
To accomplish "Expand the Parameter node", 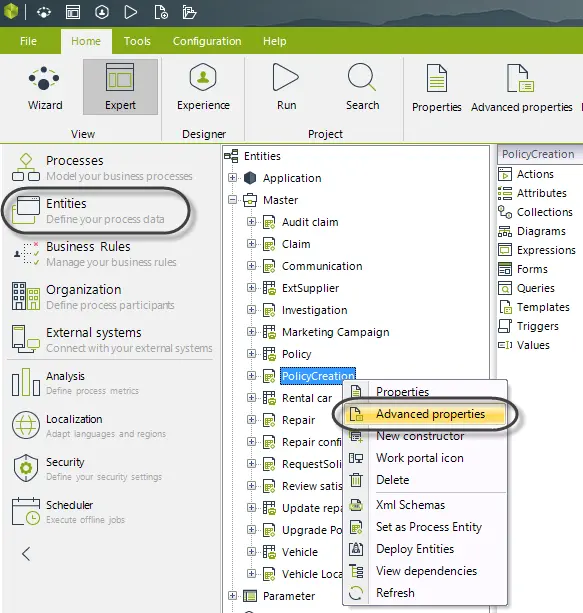I will (232, 595).
